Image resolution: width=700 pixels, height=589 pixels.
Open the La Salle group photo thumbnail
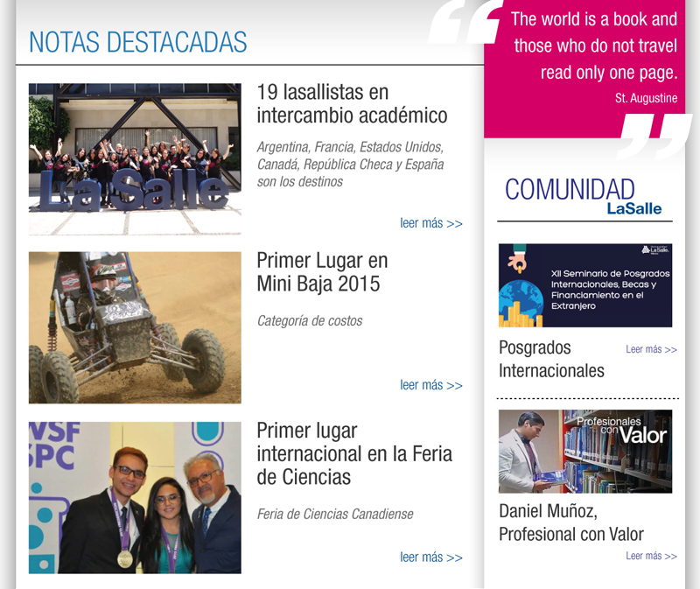[135, 158]
